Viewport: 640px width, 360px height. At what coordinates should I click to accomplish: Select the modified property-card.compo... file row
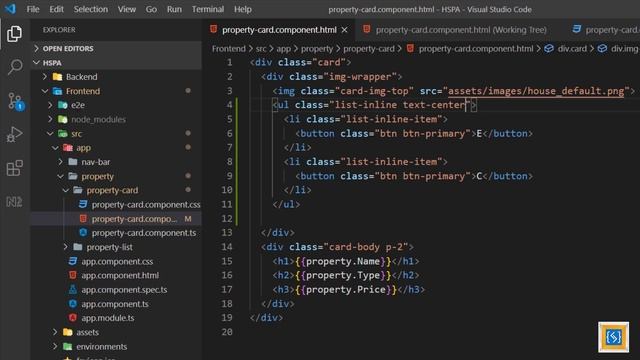[116, 219]
